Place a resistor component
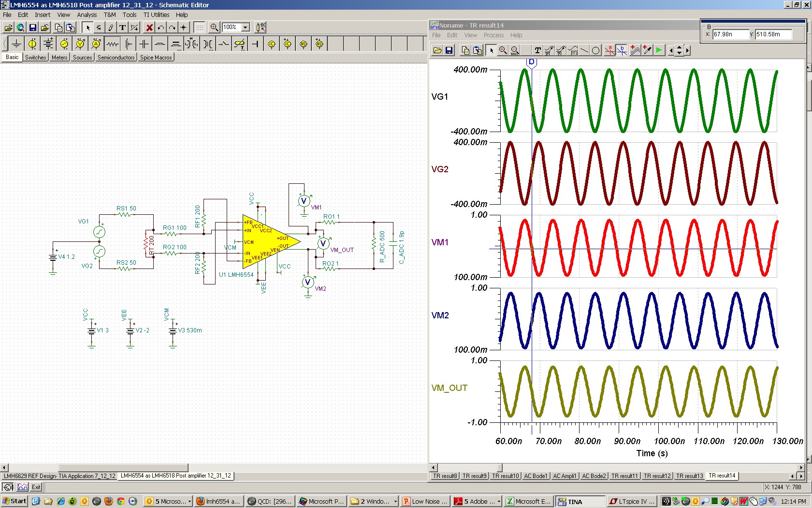 [112, 44]
